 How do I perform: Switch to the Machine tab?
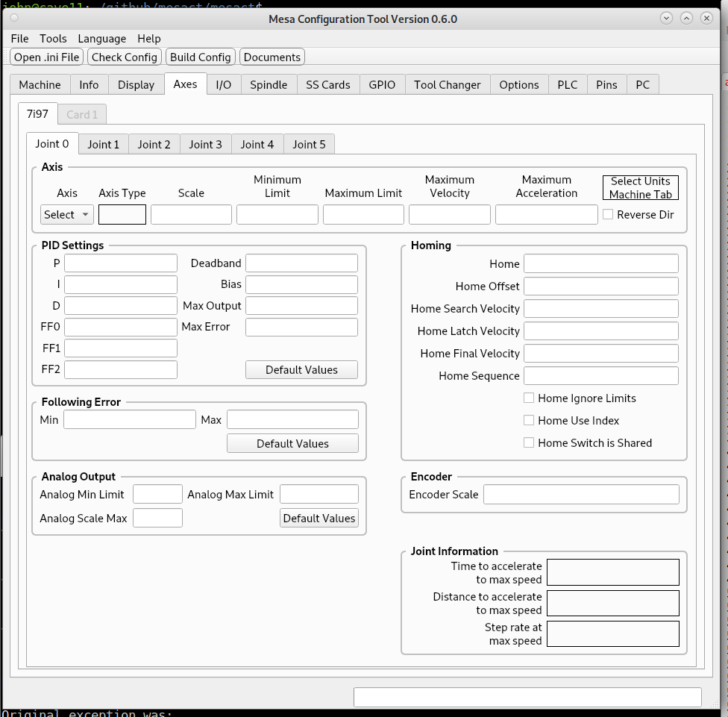tap(40, 85)
